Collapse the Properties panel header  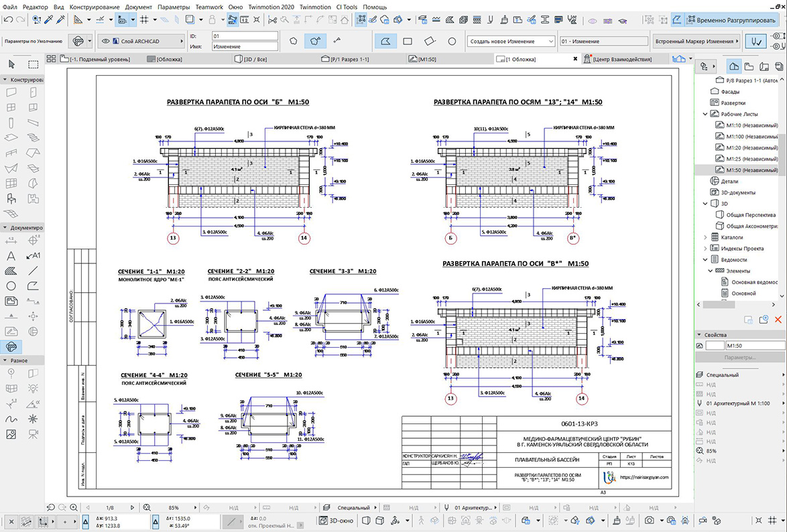pyautogui.click(x=740, y=335)
